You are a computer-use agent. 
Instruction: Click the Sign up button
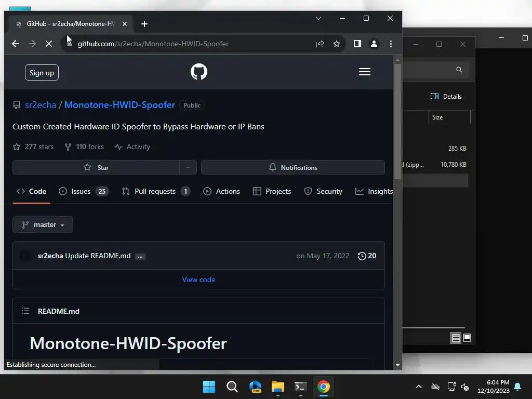coord(42,73)
